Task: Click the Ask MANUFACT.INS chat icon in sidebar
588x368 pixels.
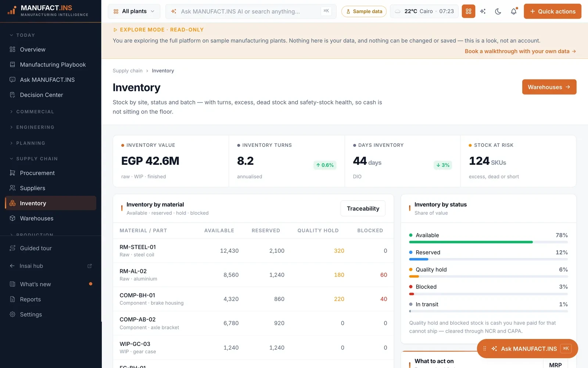Action: coord(12,79)
